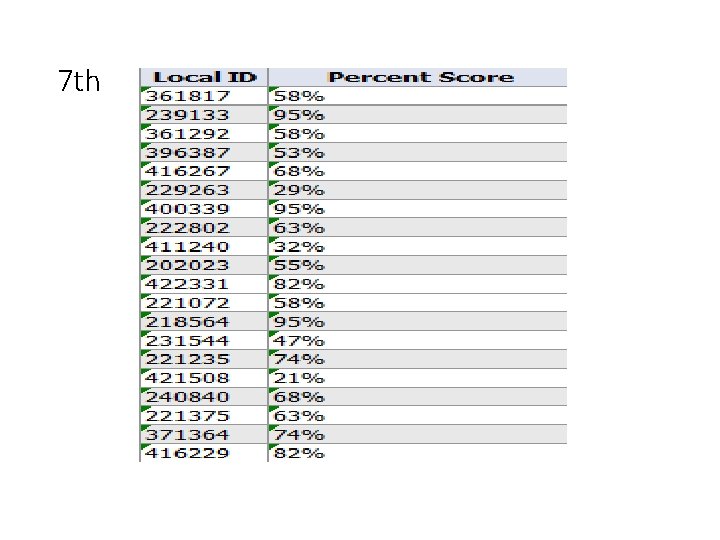The width and height of the screenshot is (720, 540).
Task: Click the 63% score for ID 221375
Action: (x=418, y=416)
